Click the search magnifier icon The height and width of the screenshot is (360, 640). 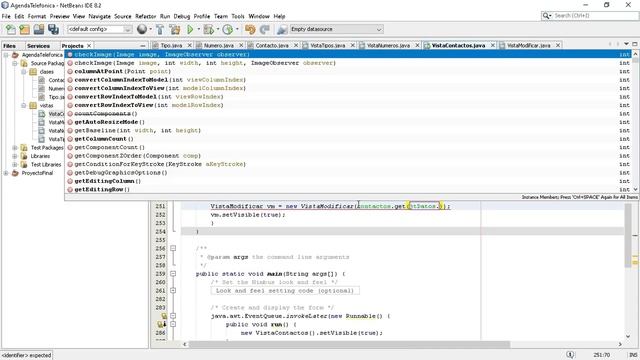[546, 16]
